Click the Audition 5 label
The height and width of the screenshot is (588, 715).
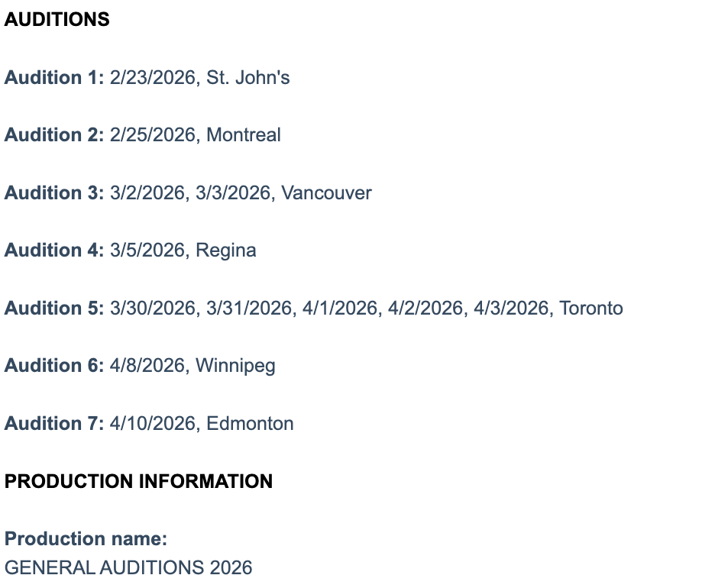(53, 309)
